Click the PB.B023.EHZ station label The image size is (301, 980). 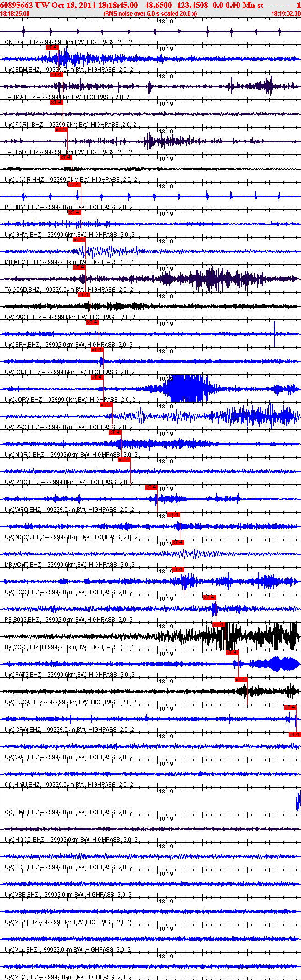coord(22,620)
